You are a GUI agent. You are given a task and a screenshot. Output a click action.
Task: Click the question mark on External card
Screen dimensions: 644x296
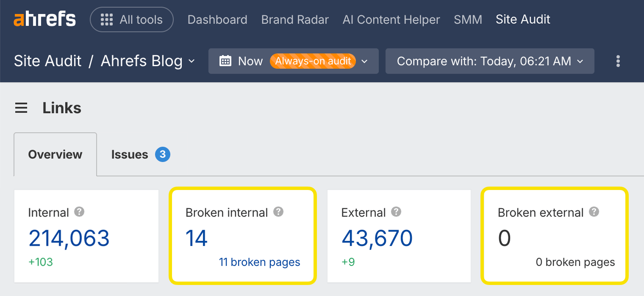pos(396,212)
